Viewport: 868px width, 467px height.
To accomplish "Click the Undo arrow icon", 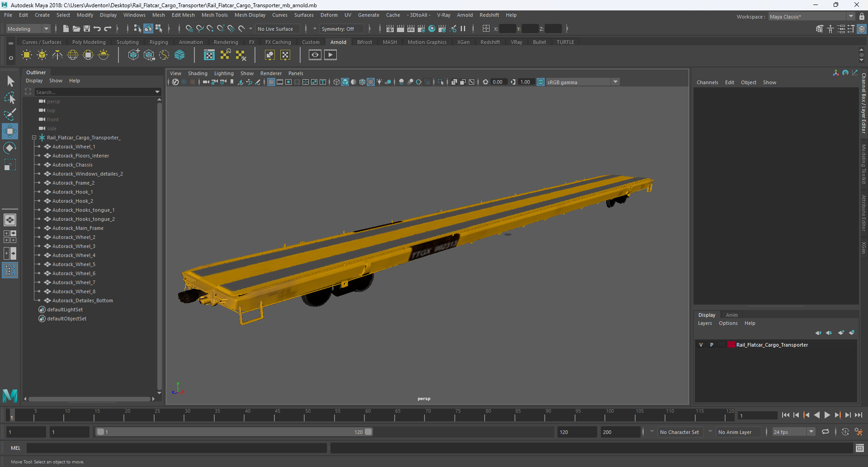I will (x=97, y=29).
